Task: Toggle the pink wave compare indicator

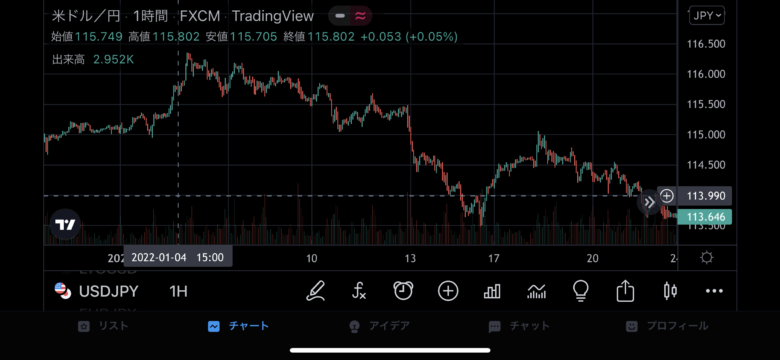Action: click(x=361, y=16)
